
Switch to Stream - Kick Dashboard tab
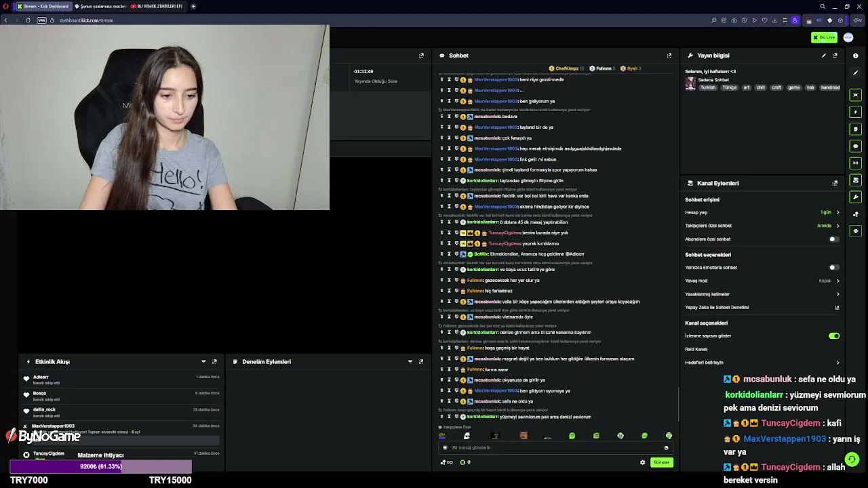(43, 6)
